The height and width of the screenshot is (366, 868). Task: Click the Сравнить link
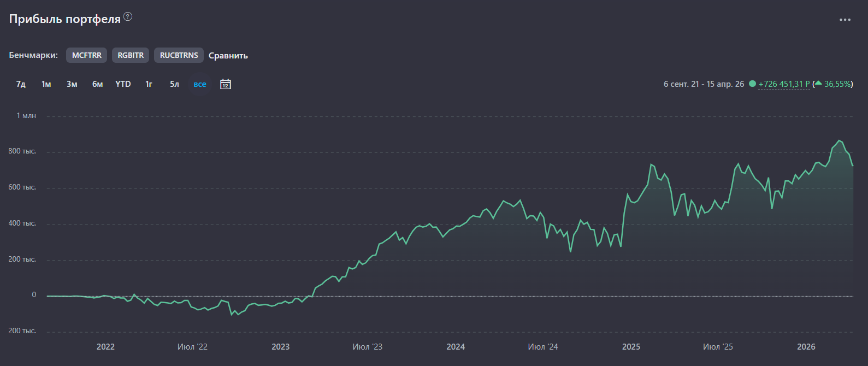[x=228, y=56]
